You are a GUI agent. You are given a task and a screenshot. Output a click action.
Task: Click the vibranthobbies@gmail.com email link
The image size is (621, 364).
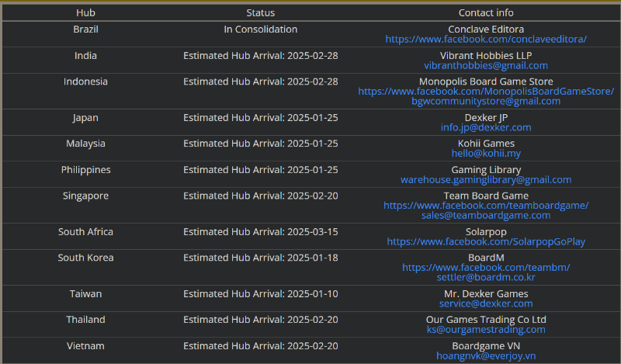(486, 65)
